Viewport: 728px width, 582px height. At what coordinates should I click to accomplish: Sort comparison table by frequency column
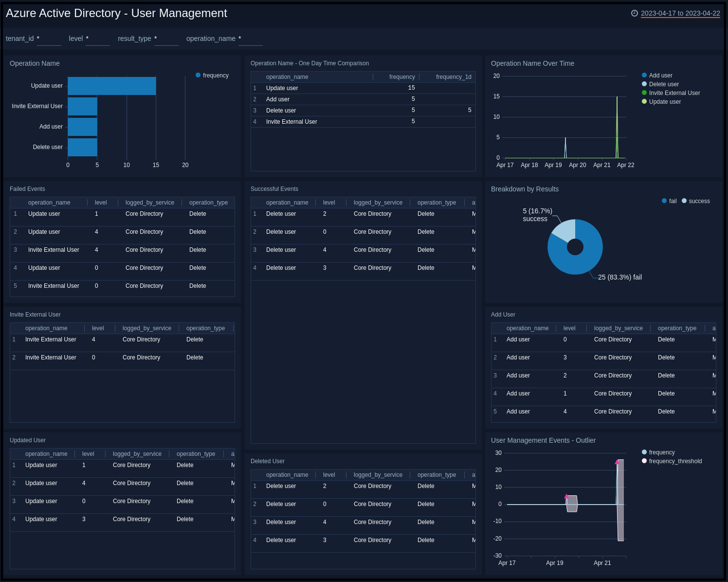402,77
